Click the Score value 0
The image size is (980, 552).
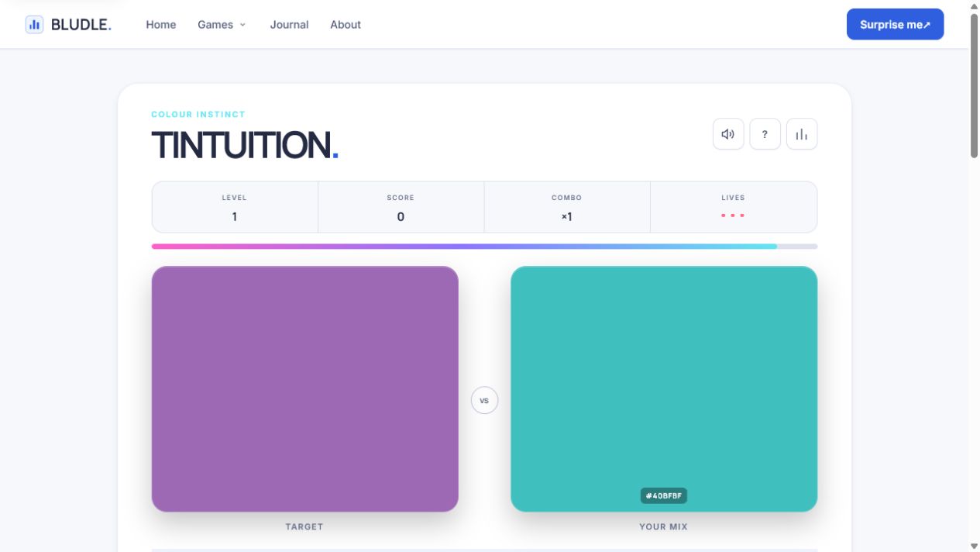(401, 217)
